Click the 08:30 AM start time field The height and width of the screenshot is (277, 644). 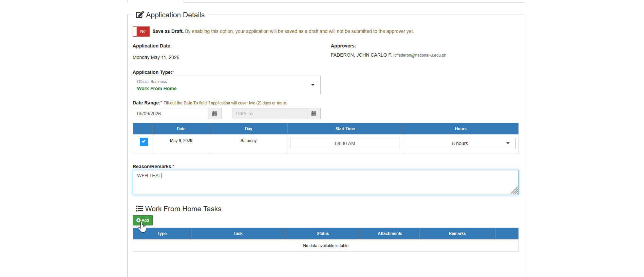click(345, 143)
